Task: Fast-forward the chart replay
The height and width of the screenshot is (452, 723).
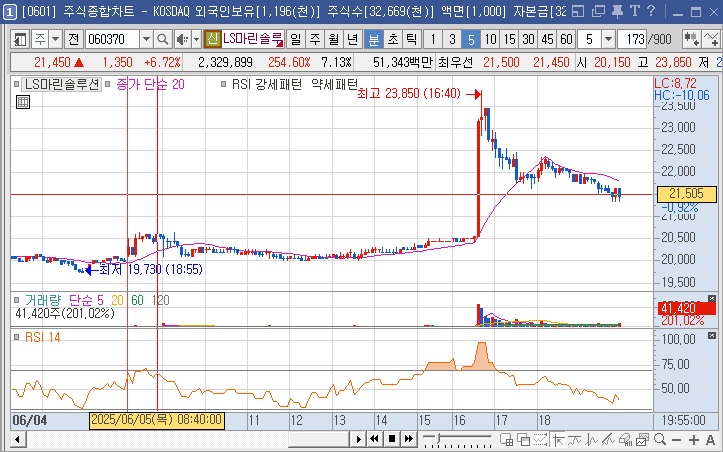Action: pyautogui.click(x=409, y=439)
